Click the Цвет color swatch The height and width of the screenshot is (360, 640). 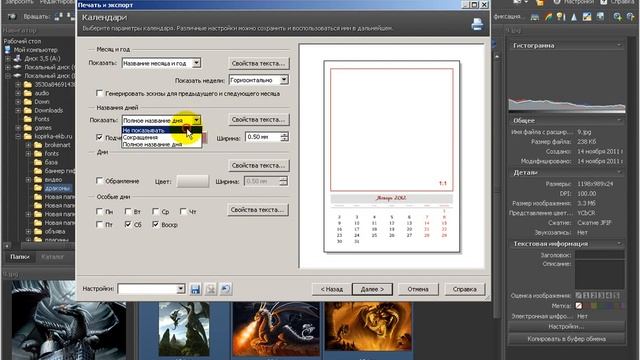click(192, 181)
